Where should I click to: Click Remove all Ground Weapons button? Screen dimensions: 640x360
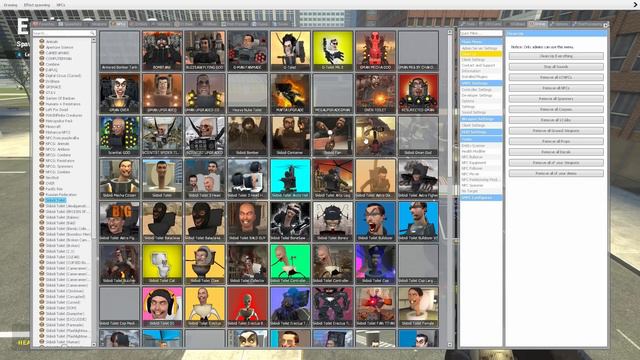556,131
